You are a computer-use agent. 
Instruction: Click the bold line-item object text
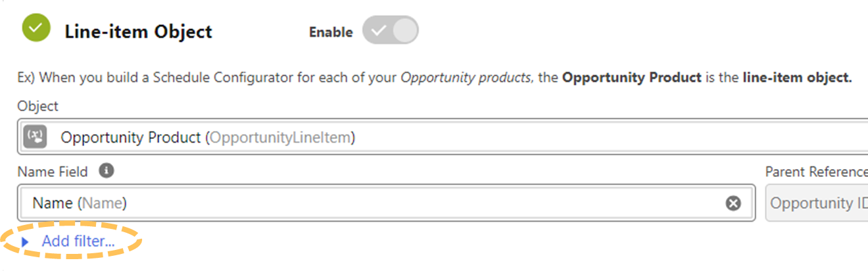(x=797, y=78)
